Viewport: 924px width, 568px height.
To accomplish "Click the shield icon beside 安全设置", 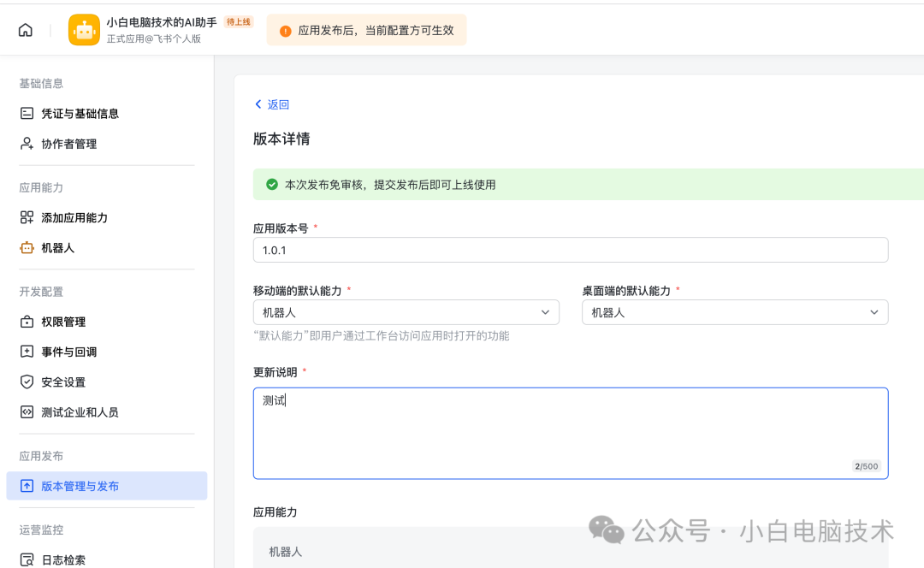I will (x=27, y=382).
